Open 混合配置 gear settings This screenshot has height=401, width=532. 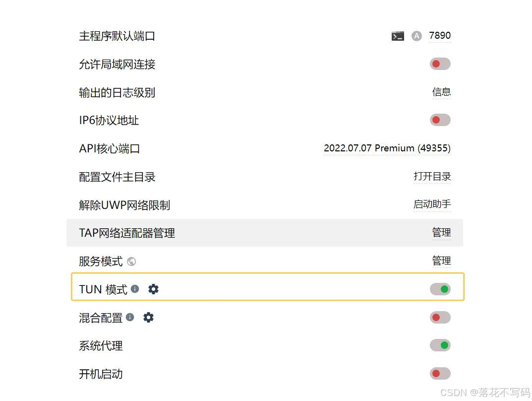click(149, 317)
